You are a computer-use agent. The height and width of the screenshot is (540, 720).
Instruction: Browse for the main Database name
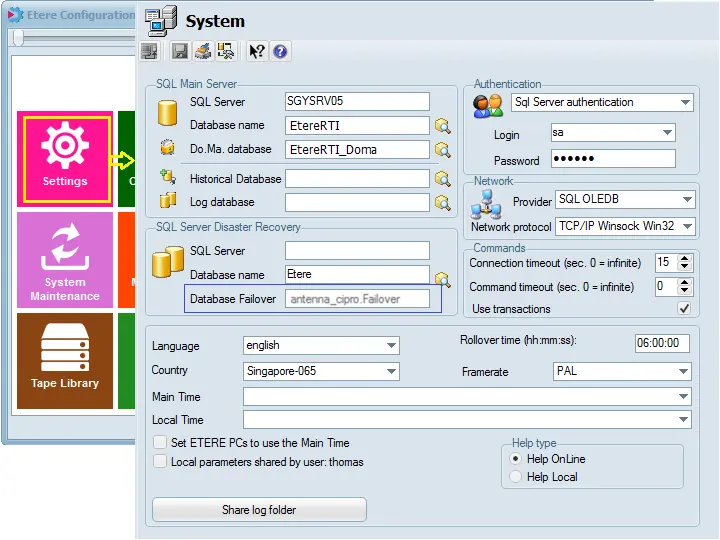[443, 126]
